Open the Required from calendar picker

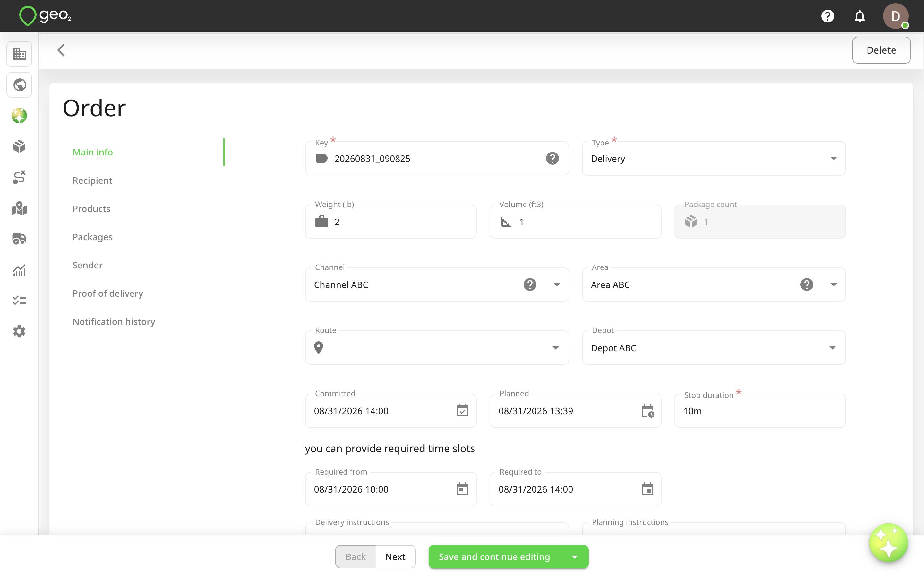point(462,489)
